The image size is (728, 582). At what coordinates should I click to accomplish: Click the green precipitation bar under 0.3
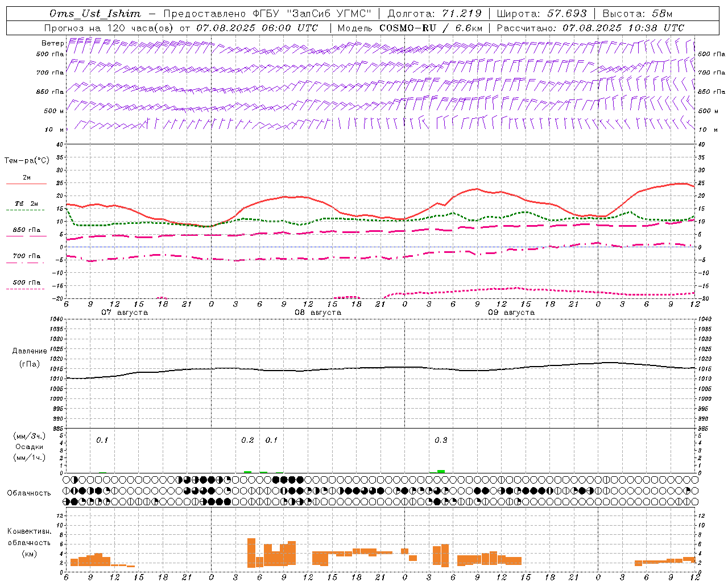tap(441, 471)
